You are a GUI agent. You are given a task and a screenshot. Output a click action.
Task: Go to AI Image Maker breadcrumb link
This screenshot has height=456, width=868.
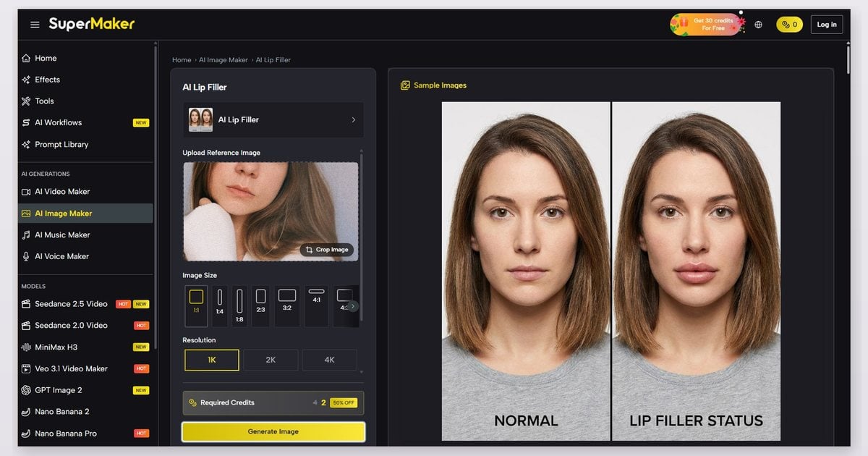tap(224, 60)
